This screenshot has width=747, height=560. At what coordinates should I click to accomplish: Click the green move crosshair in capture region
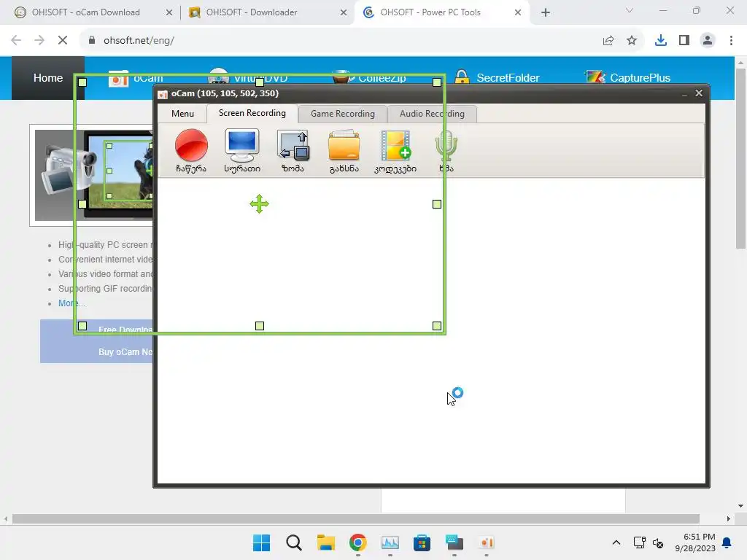259,204
